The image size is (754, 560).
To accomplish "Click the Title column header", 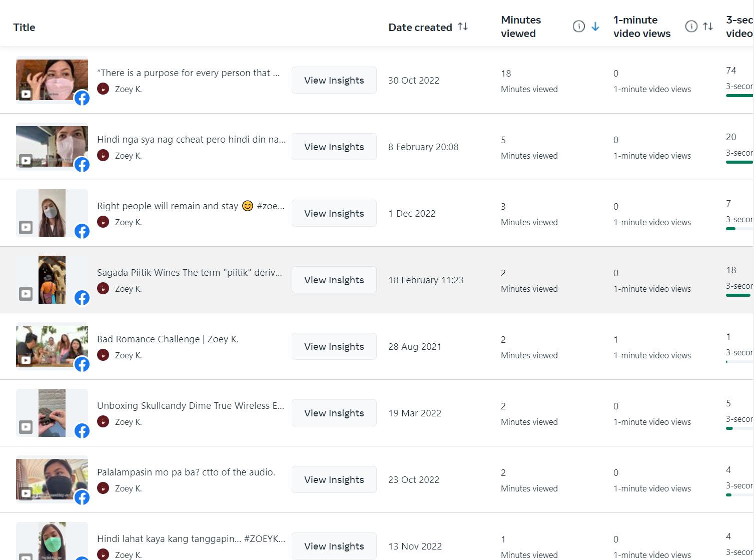I will [x=24, y=28].
